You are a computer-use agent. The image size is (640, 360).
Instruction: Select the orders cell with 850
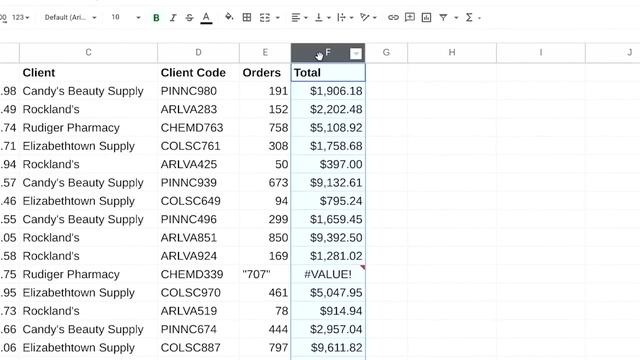tap(265, 238)
